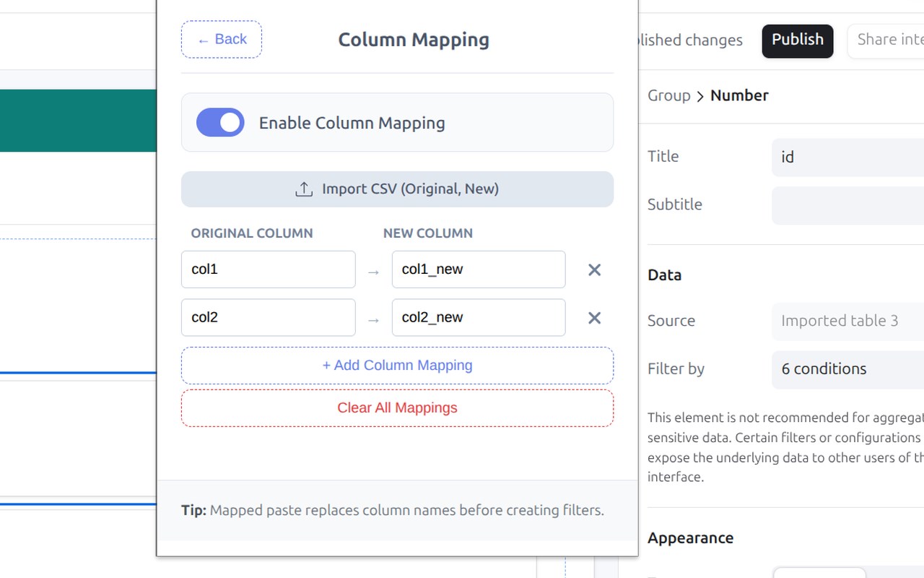Add a new column mapping row
The height and width of the screenshot is (578, 924).
[397, 366]
